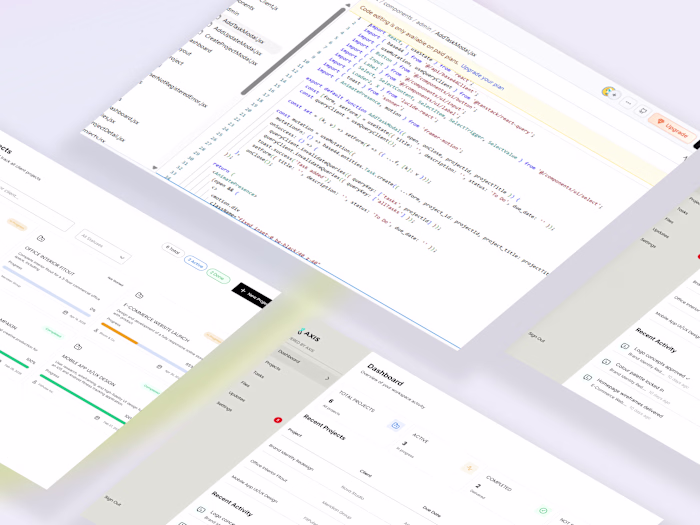Click the orange Upgrade button in code editor
This screenshot has width=700, height=525.
pyautogui.click(x=671, y=127)
